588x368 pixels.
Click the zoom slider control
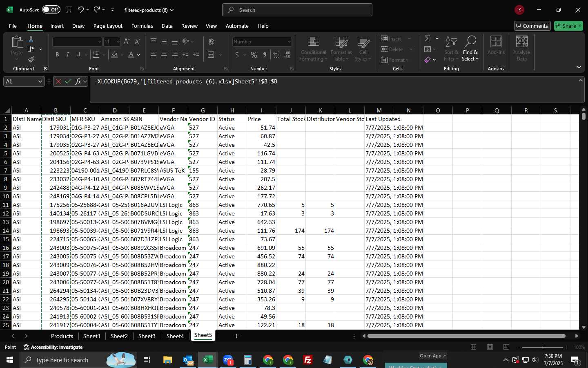pyautogui.click(x=543, y=347)
